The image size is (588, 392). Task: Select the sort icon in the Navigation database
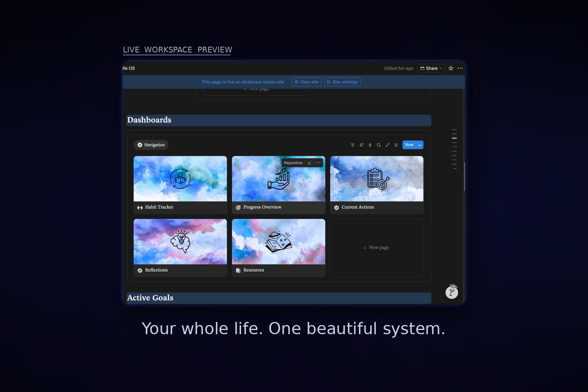click(x=361, y=145)
